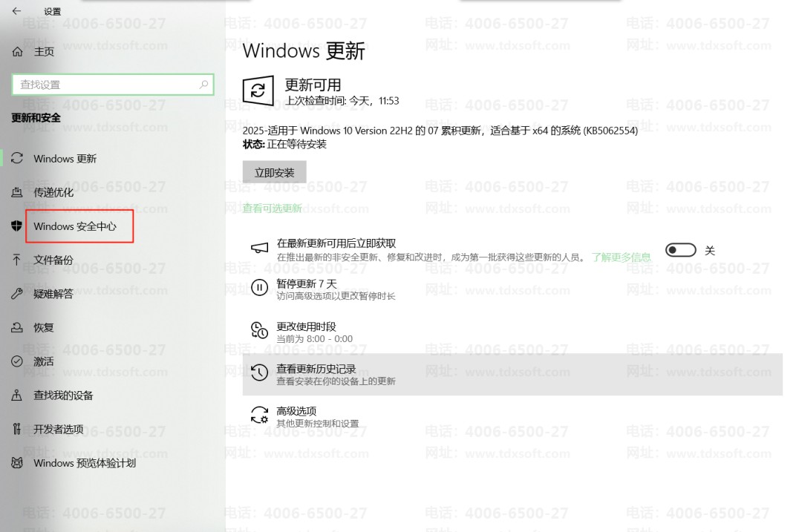Open Windows 预览体验计划 in sidebar

(85, 463)
